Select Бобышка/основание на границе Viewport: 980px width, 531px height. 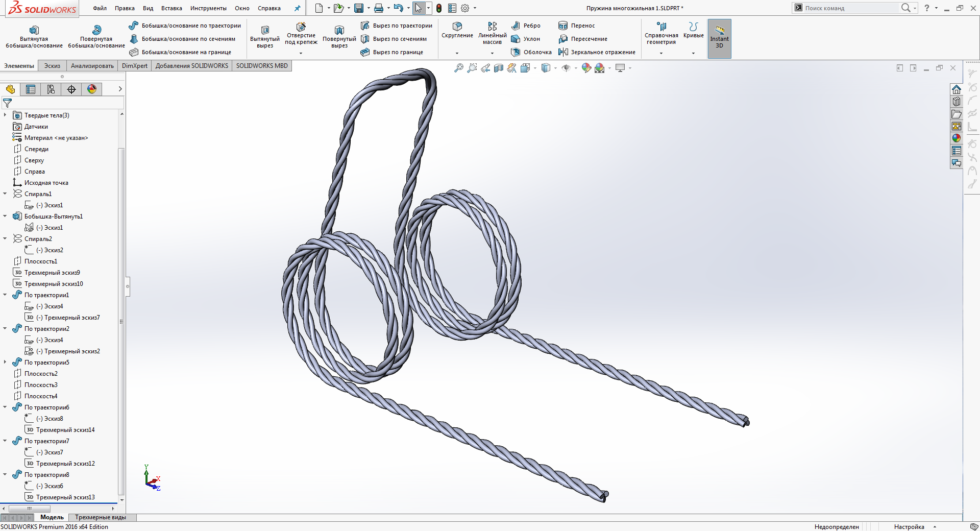(180, 52)
